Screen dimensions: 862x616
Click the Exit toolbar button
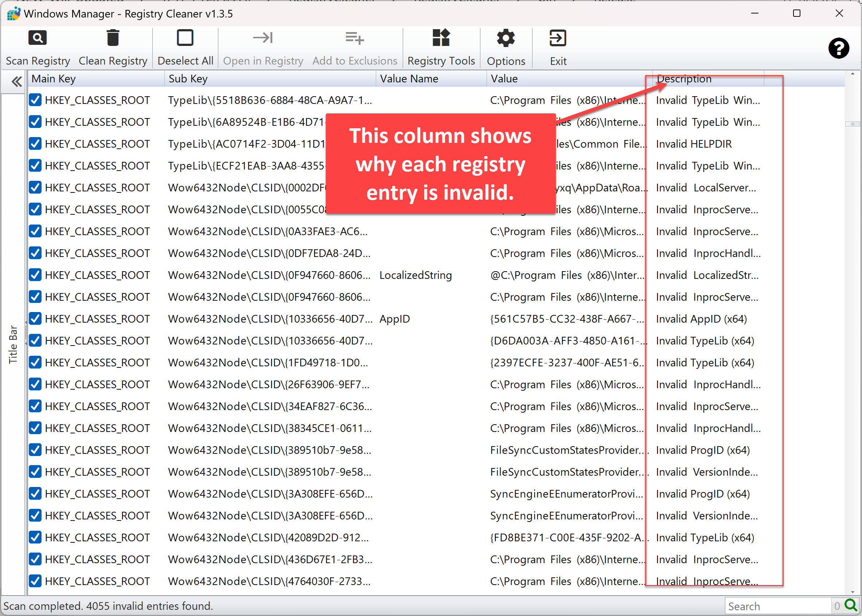coord(558,48)
